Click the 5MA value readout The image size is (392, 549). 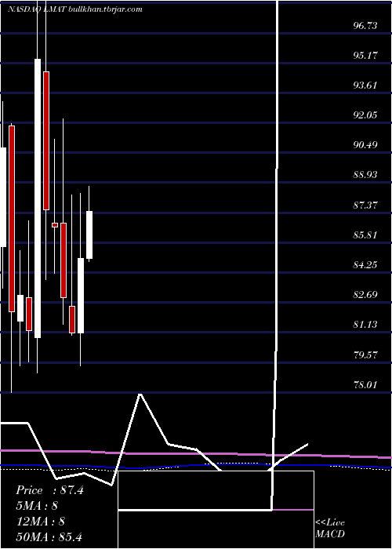tap(37, 506)
